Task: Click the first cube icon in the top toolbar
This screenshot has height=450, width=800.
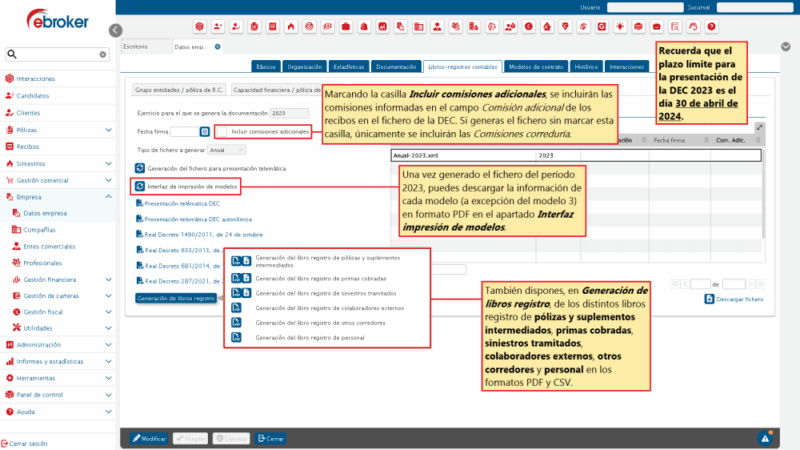Action: click(199, 27)
